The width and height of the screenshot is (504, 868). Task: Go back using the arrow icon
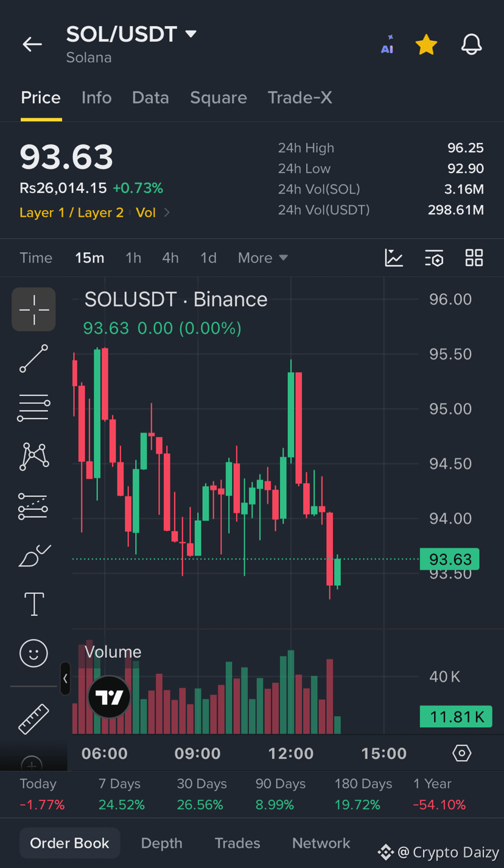pos(32,44)
